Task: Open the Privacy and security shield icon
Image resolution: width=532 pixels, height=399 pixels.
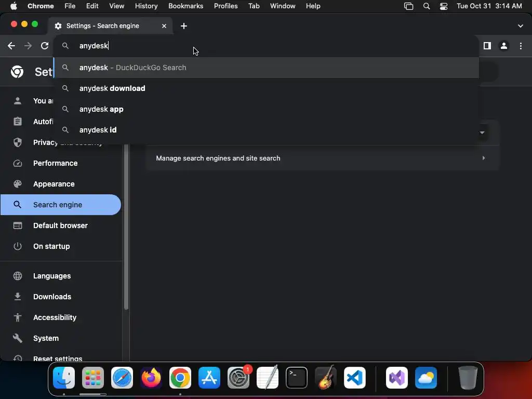Action: pos(18,142)
